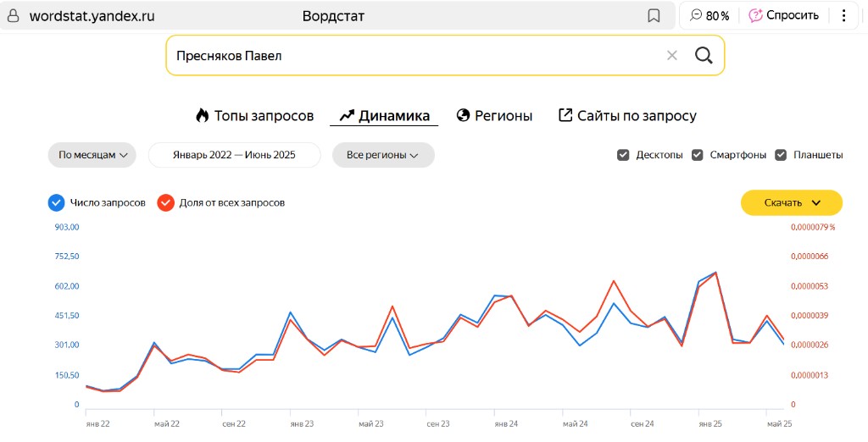Open the Все регионы dropdown

point(383,155)
